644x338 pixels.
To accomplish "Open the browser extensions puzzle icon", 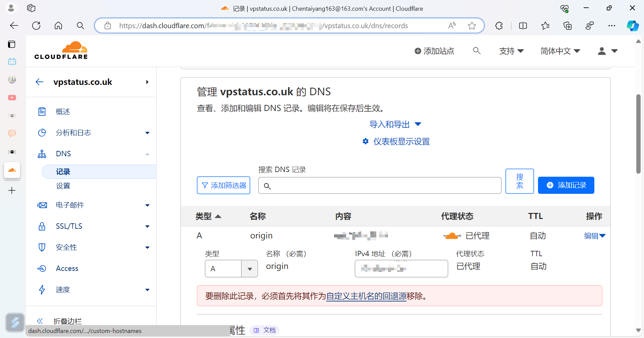I will point(499,25).
